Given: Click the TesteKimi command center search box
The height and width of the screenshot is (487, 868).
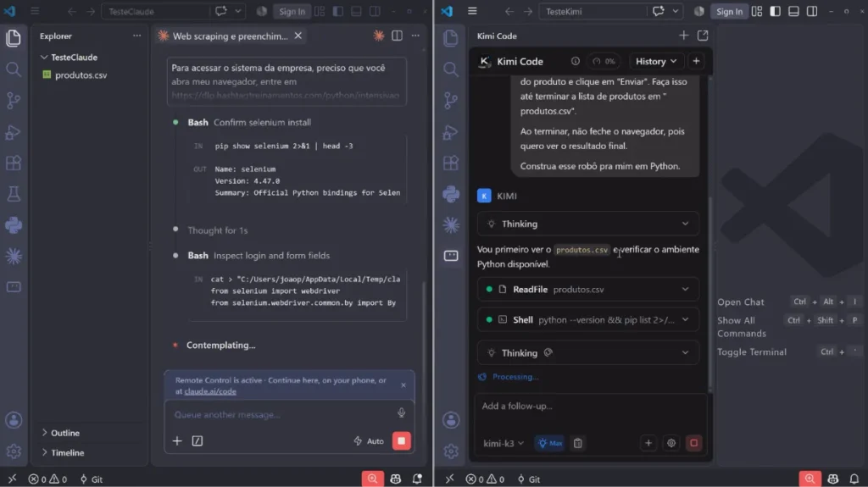Looking at the screenshot, I should tap(593, 11).
